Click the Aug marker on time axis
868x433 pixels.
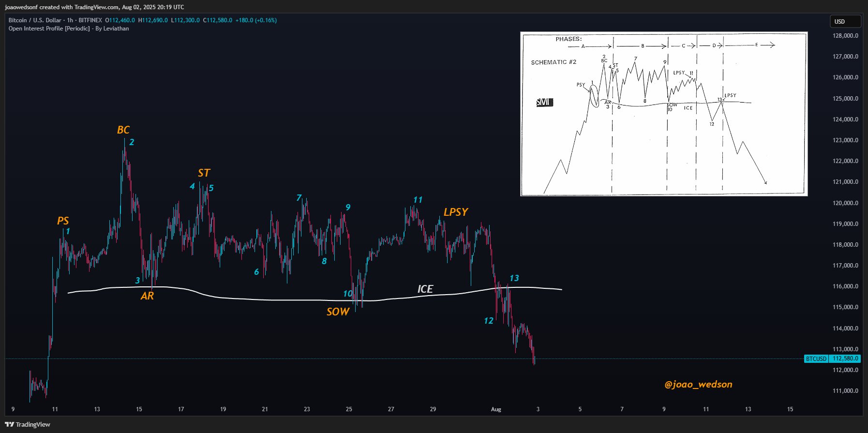(x=496, y=409)
